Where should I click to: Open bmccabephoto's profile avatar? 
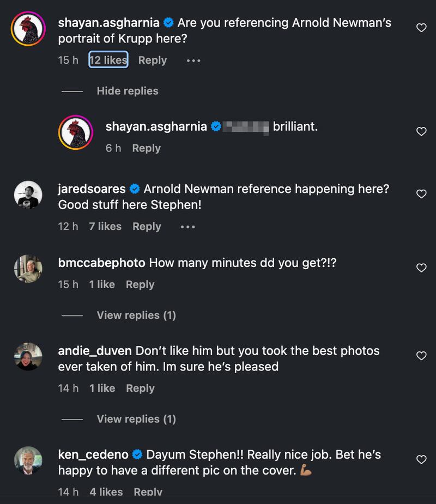pyautogui.click(x=28, y=268)
